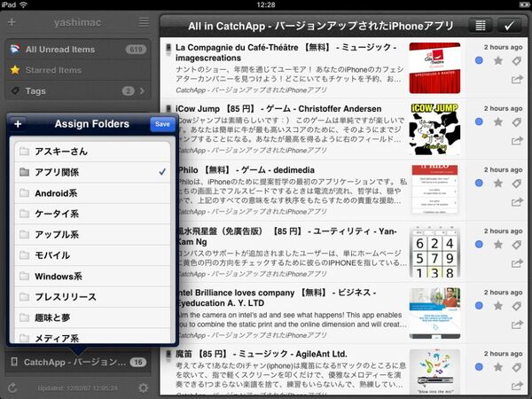The width and height of the screenshot is (532, 399).
Task: Star the iCow Jump article
Action: [498, 121]
